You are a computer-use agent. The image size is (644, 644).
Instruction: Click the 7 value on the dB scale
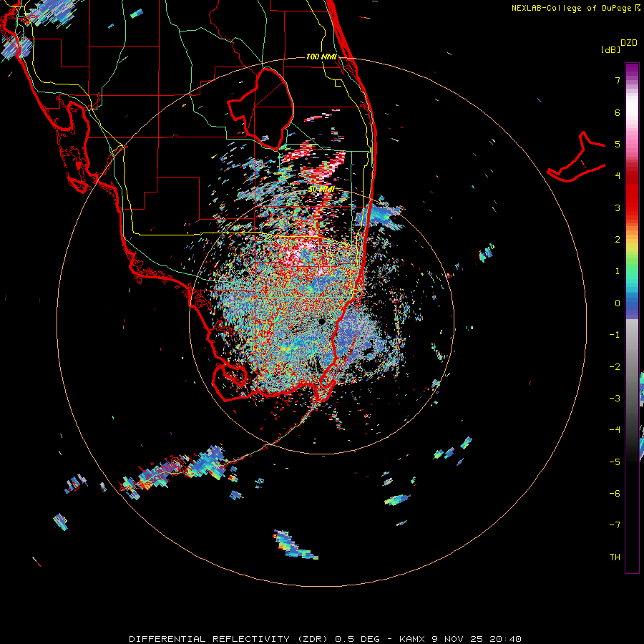[x=618, y=80]
